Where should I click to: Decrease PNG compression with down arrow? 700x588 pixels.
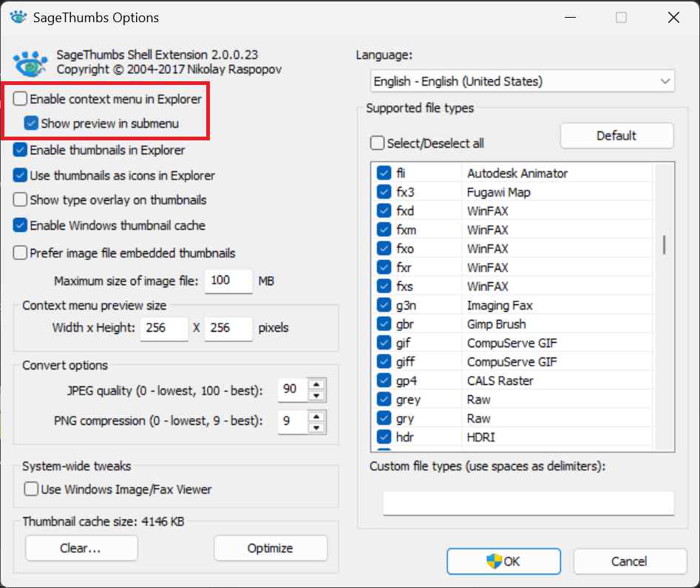pyautogui.click(x=316, y=428)
